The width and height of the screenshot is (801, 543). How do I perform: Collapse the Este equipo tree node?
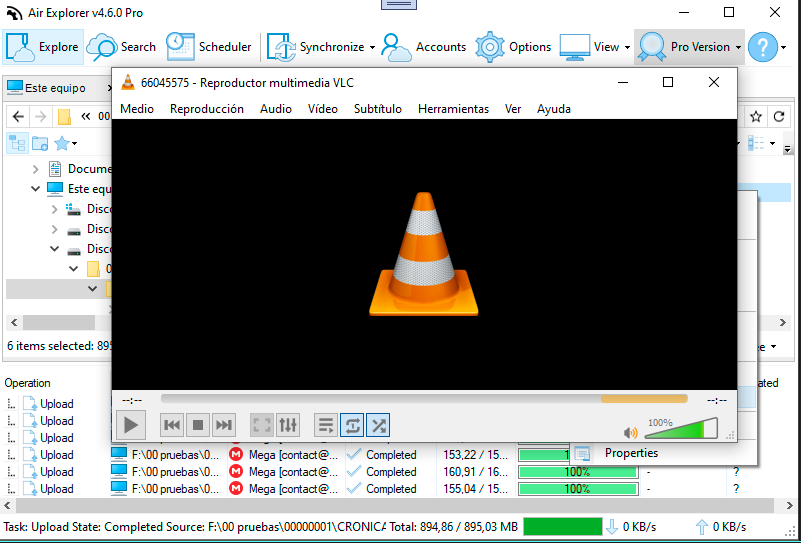pyautogui.click(x=35, y=188)
